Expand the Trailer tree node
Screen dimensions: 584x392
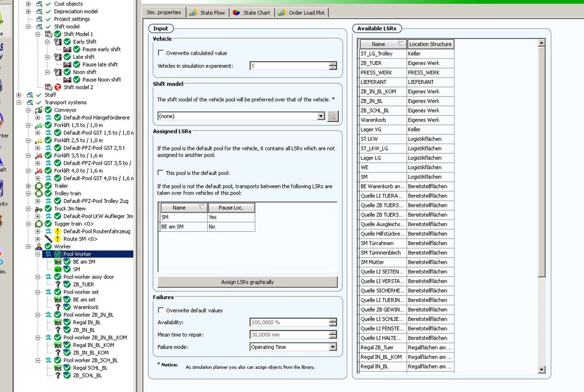29,186
